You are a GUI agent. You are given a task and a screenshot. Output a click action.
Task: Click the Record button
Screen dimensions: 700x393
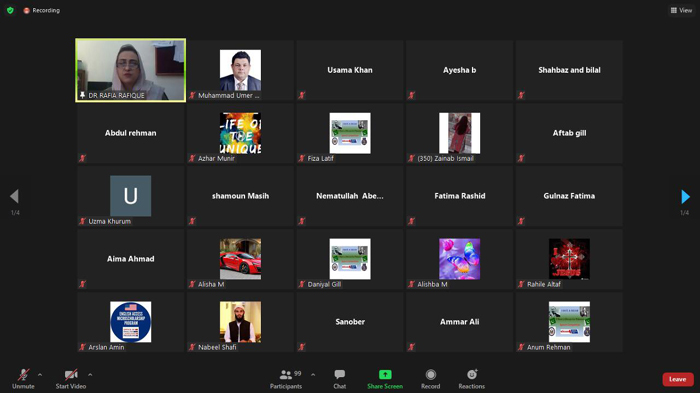430,379
